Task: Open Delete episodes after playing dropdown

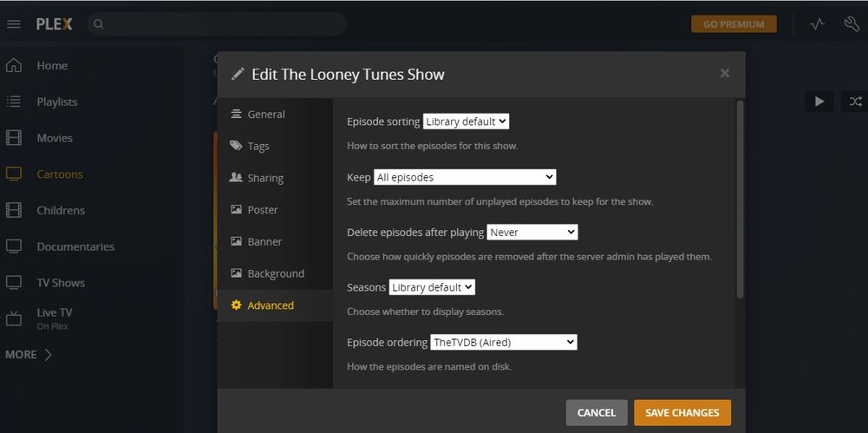Action: (x=532, y=233)
